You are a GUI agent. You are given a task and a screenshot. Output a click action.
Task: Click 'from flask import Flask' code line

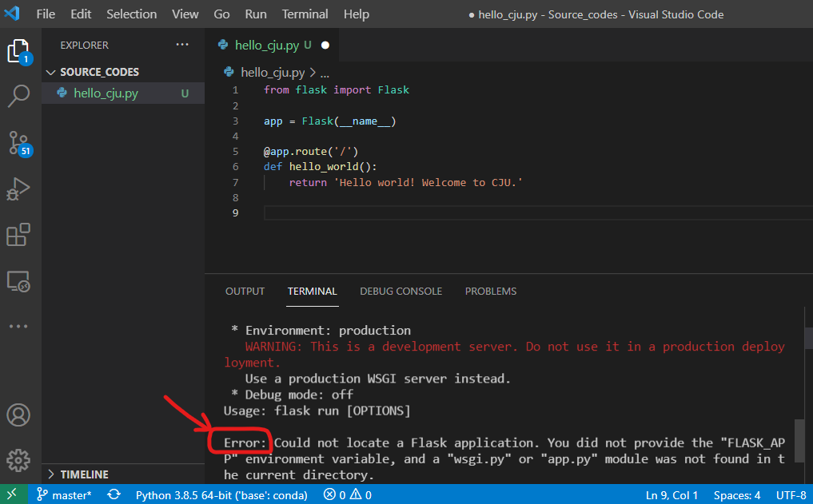(337, 90)
